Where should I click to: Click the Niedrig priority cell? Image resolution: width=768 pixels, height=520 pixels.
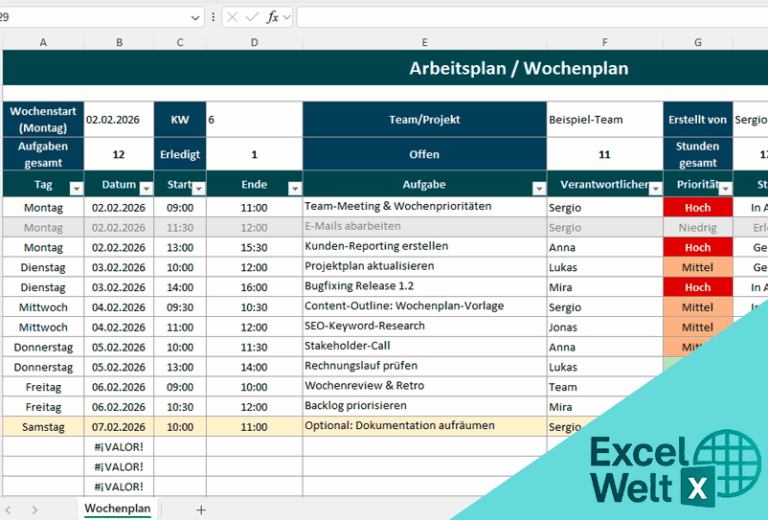coord(698,227)
